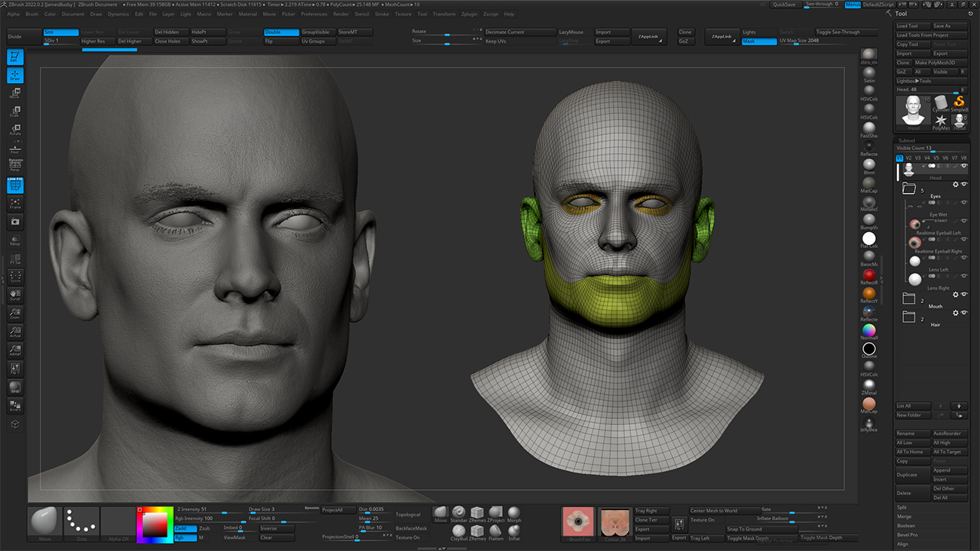Open the Zplugin menu
Image resolution: width=980 pixels, height=551 pixels.
coord(469,14)
